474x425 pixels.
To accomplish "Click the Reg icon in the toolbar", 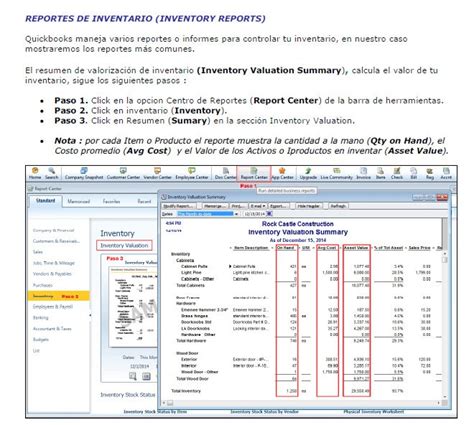I will 430,173.
